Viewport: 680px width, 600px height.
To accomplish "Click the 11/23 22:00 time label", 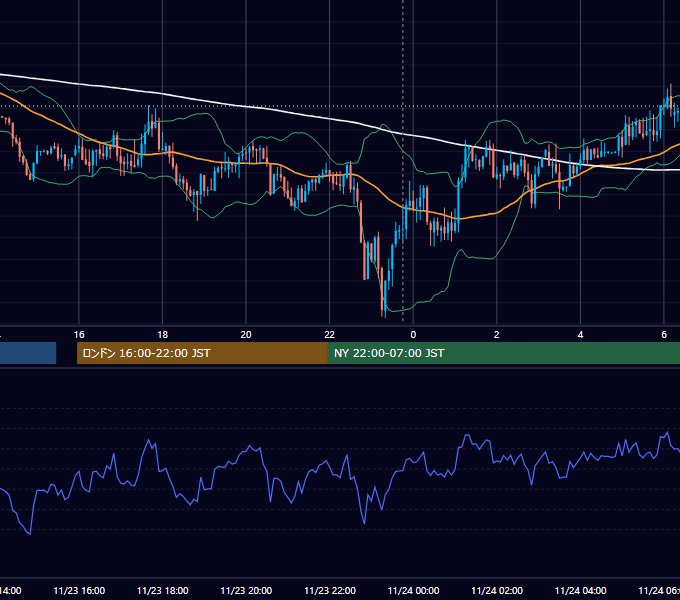I will 330,590.
